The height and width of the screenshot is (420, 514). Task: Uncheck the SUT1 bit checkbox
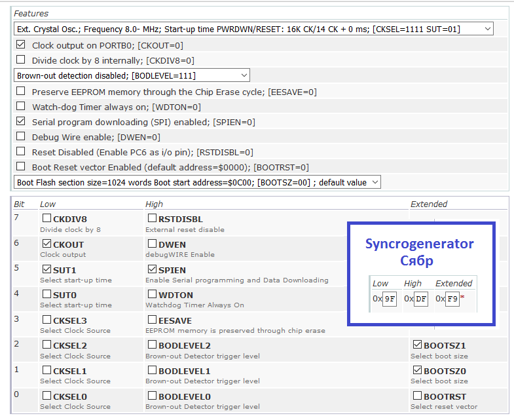coord(47,269)
